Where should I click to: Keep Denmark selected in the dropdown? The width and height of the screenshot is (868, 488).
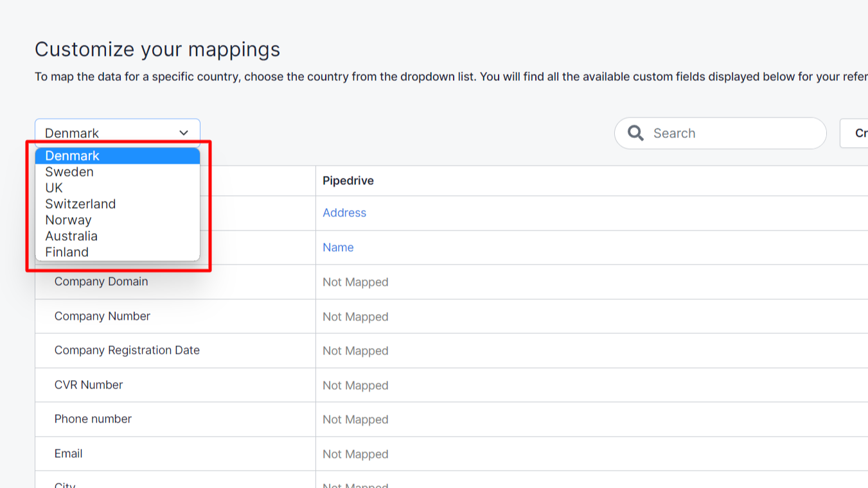(x=72, y=155)
